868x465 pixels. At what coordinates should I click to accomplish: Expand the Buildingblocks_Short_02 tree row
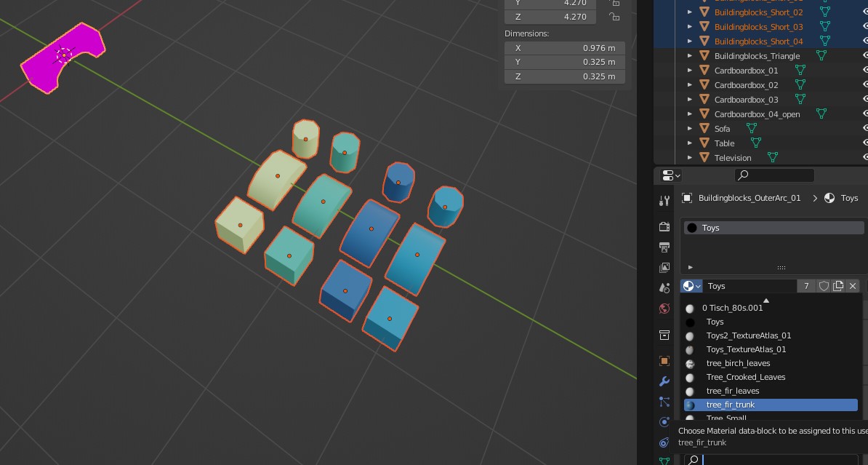690,12
